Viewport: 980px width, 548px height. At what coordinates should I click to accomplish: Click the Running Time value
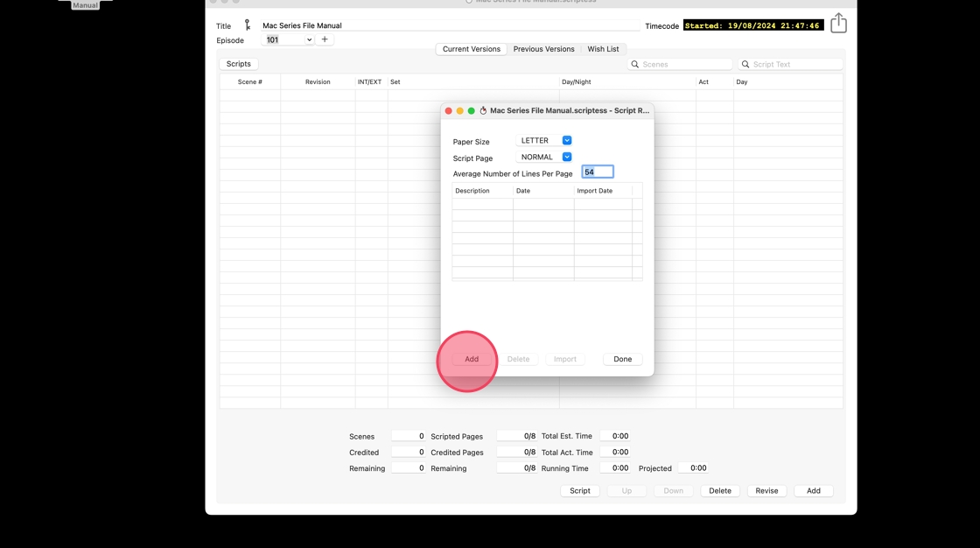tap(616, 468)
